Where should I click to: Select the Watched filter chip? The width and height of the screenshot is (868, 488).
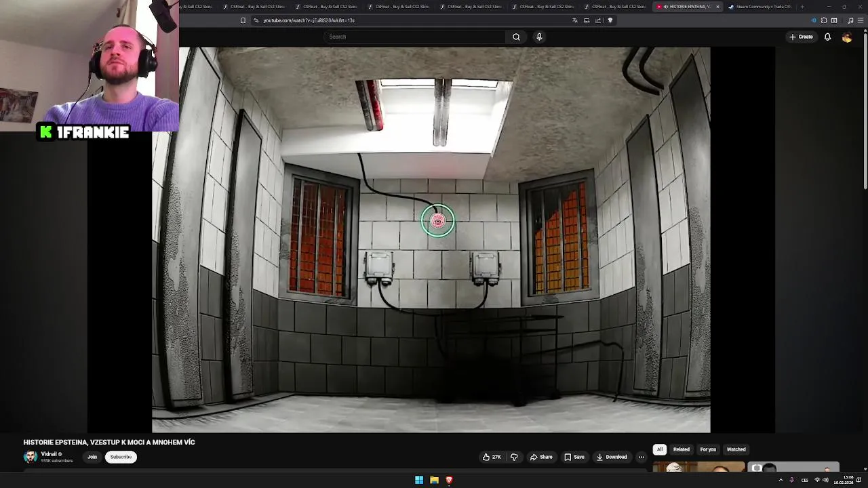point(736,449)
